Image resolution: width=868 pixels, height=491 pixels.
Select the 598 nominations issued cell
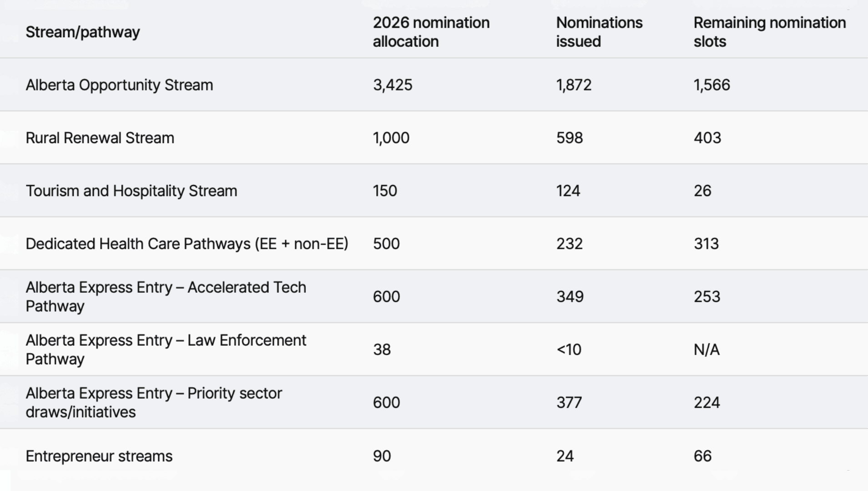coord(570,138)
